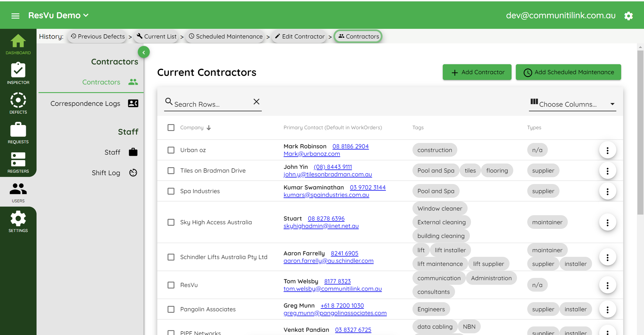The height and width of the screenshot is (335, 644).
Task: Clear the search rows field
Action: click(256, 102)
